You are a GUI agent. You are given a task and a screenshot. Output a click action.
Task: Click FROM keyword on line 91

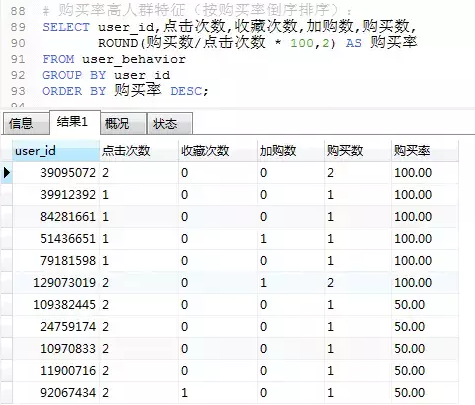[x=58, y=59]
